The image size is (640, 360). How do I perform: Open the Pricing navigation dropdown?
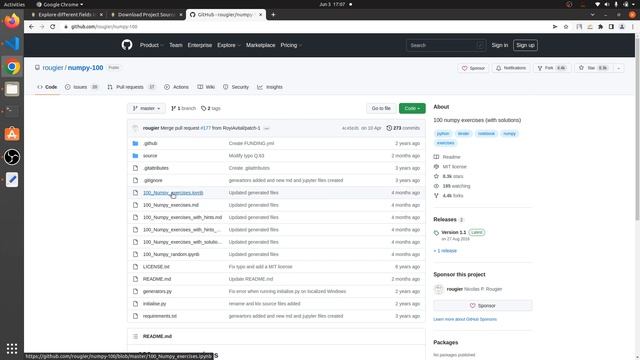click(x=291, y=45)
